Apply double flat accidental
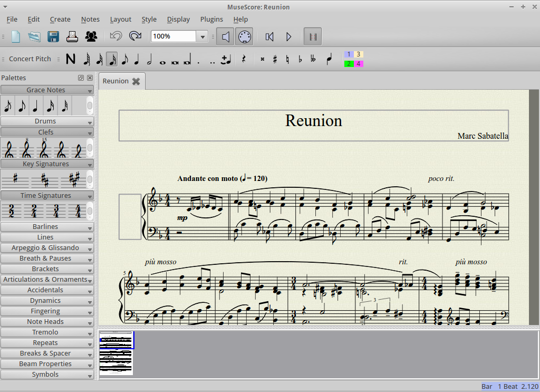Image resolution: width=540 pixels, height=392 pixels. (313, 59)
